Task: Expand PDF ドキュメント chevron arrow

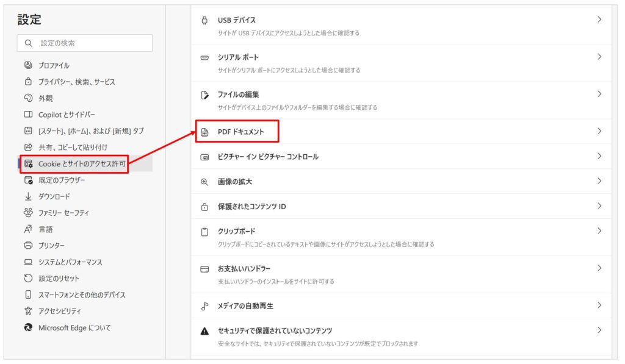Action: coord(599,131)
